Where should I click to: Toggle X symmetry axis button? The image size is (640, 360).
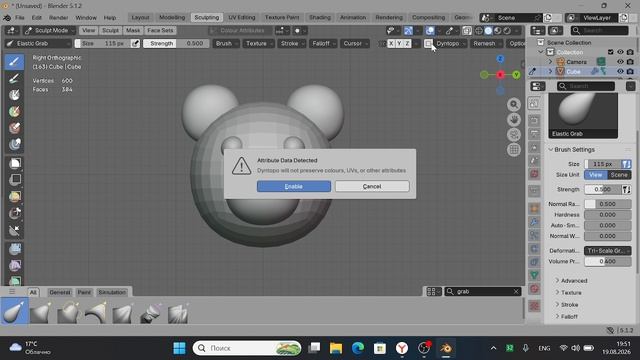click(x=391, y=43)
